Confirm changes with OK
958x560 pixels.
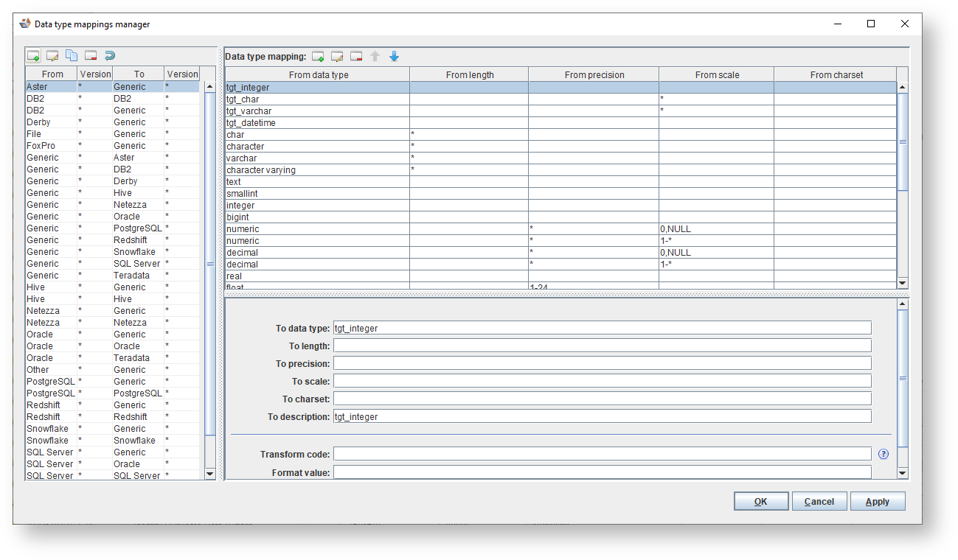coord(760,501)
